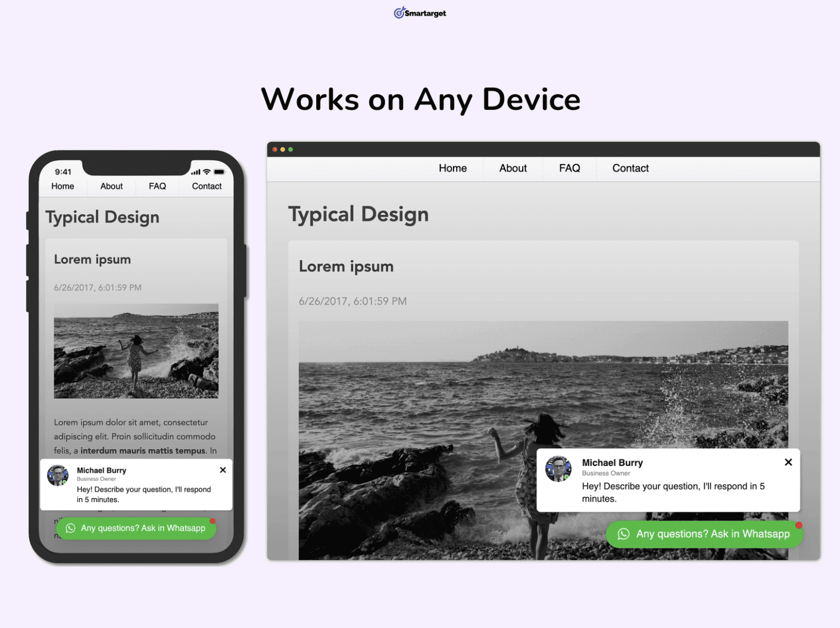
Task: Click the desktop 'Lorem ipsum' title
Action: (346, 267)
